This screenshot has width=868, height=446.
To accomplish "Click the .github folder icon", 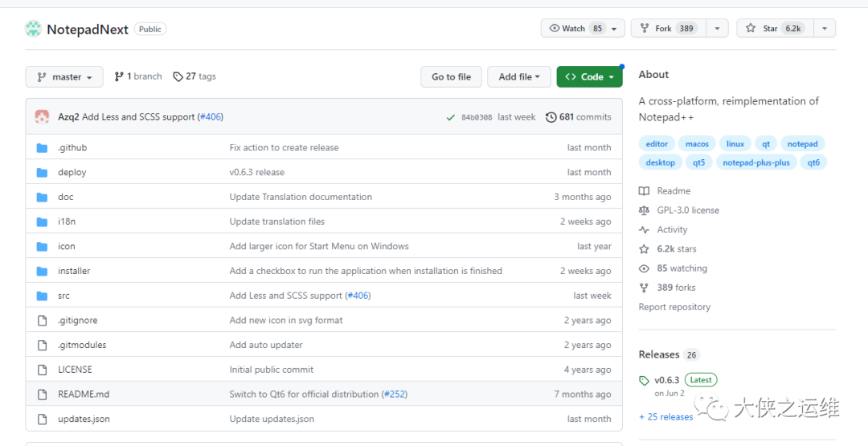I will pos(43,148).
